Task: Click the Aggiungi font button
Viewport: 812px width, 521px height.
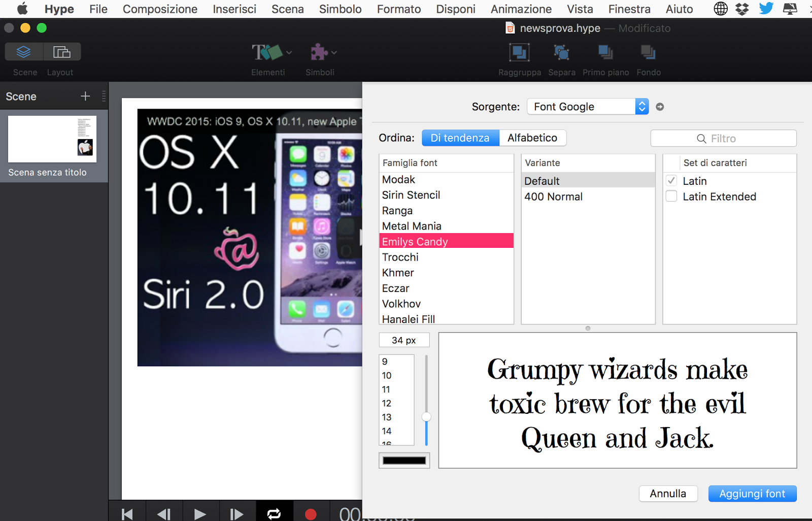Action: [x=752, y=494]
